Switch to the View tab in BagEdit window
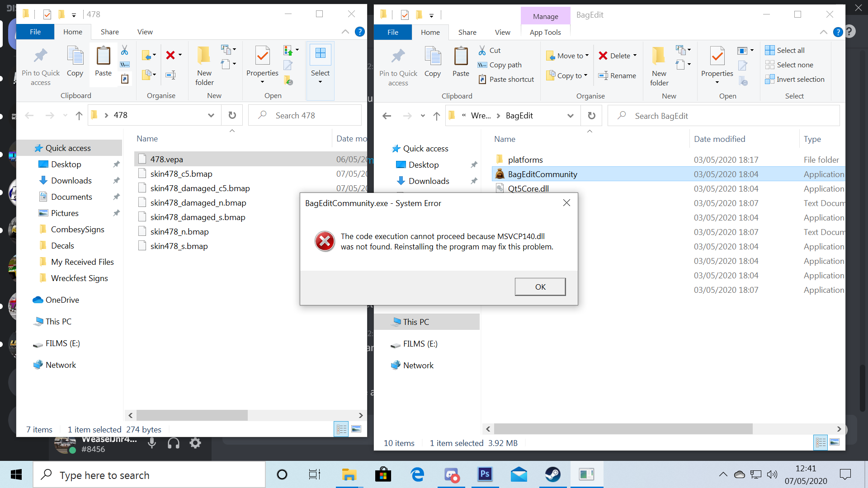 pyautogui.click(x=502, y=32)
